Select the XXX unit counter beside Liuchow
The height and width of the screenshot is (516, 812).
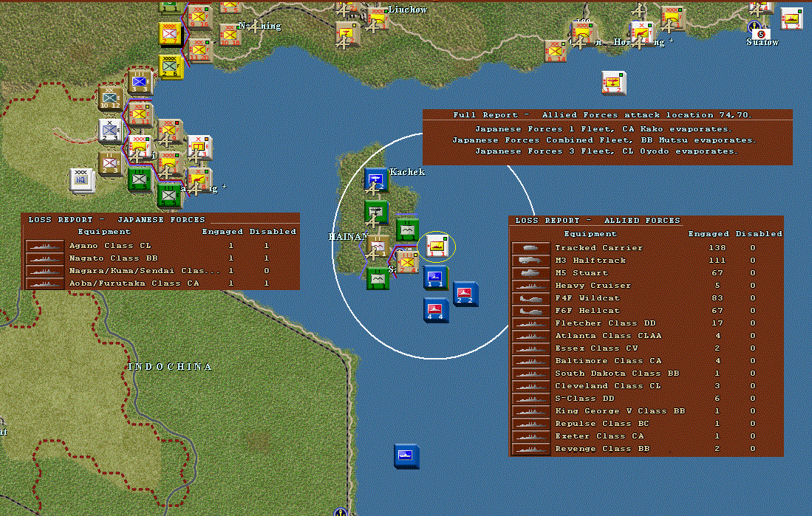[x=378, y=18]
